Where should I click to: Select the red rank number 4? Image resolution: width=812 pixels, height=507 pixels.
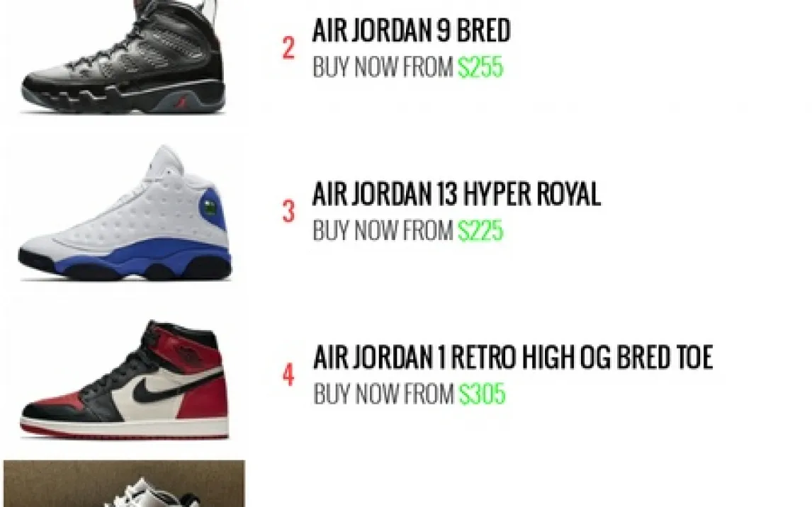click(x=288, y=375)
